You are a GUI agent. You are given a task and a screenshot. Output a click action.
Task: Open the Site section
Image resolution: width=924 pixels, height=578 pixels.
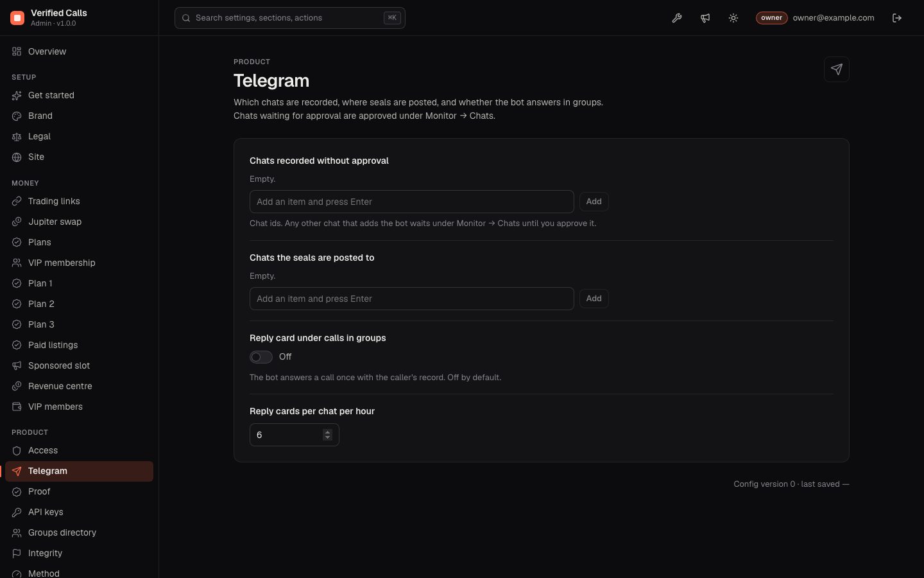[x=79, y=157]
